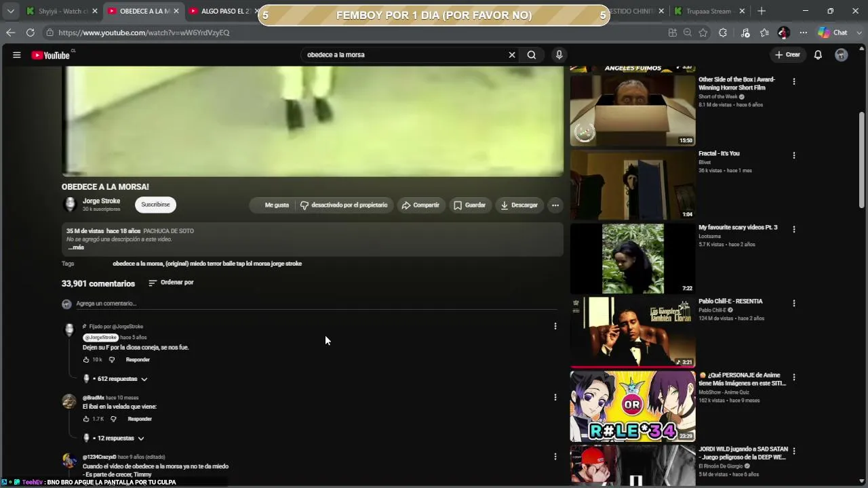The width and height of the screenshot is (868, 488).
Task: Open Copilot Chat in the browser toolbar
Action: [x=833, y=33]
